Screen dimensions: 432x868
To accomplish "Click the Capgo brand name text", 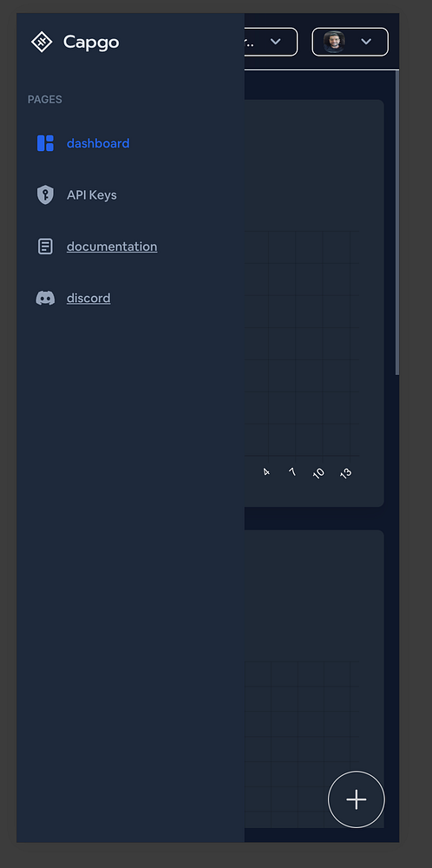I will tap(91, 42).
